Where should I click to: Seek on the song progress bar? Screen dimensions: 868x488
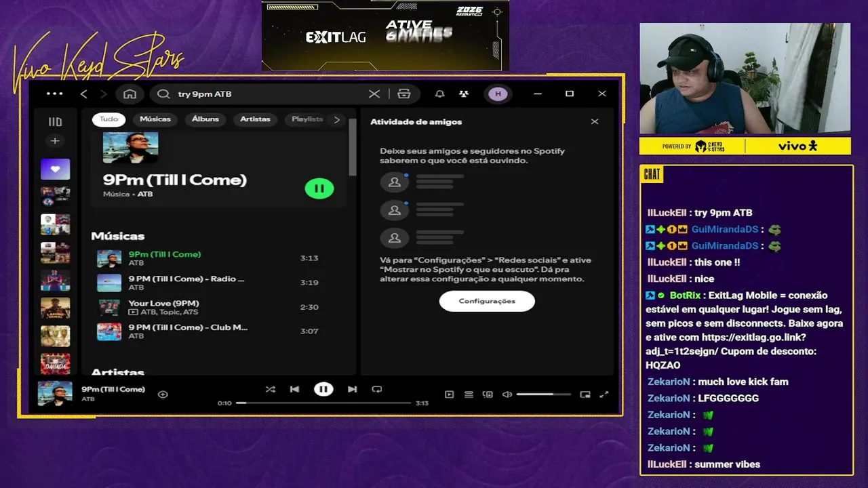coord(323,403)
